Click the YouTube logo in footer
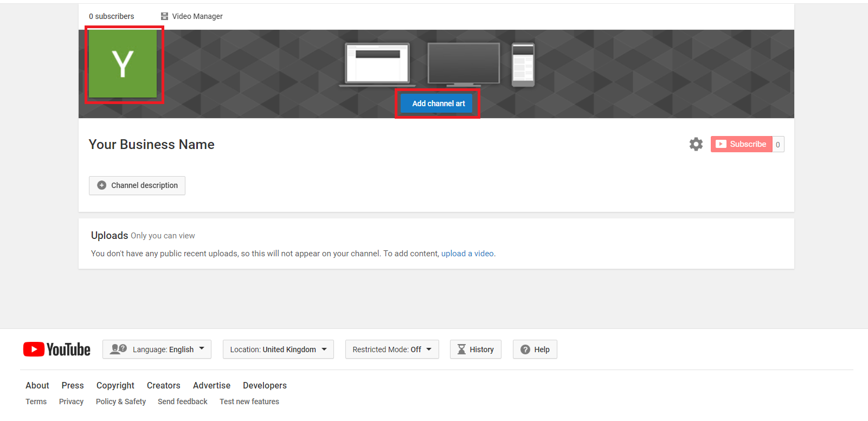The height and width of the screenshot is (421, 868). click(57, 349)
